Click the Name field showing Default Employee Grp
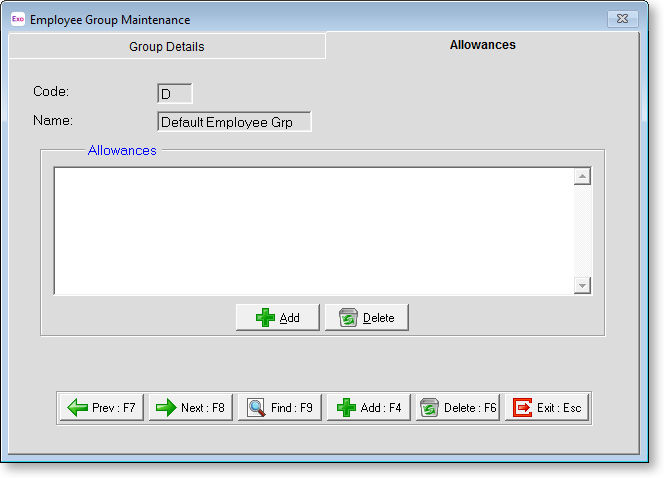 click(x=234, y=122)
